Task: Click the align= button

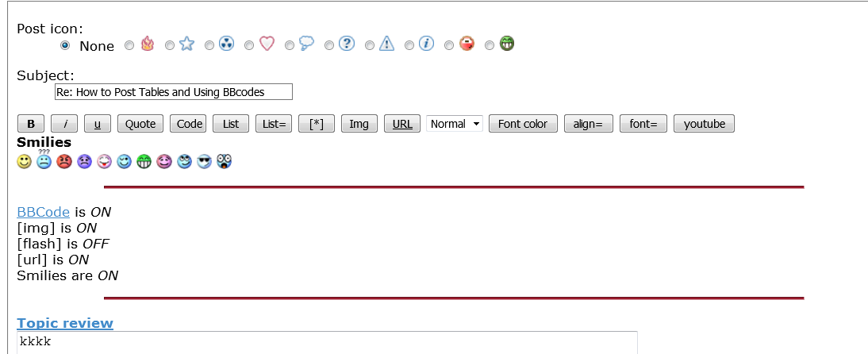Action: click(589, 124)
